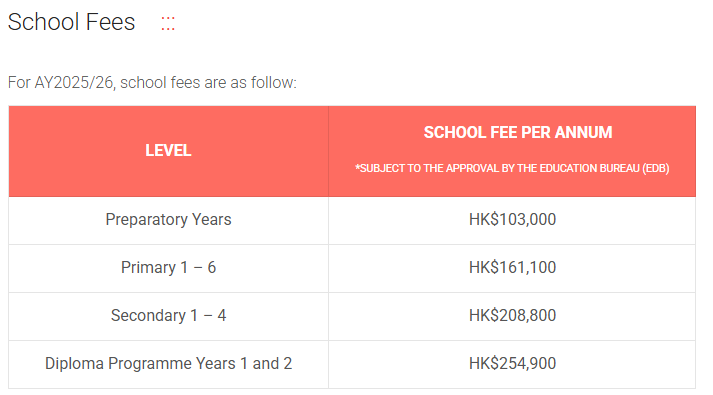Click the word Preparatory in first row

(146, 220)
